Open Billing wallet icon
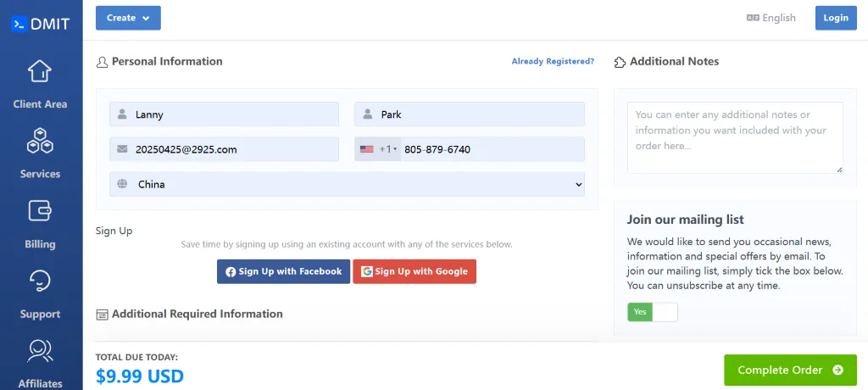 [40, 210]
